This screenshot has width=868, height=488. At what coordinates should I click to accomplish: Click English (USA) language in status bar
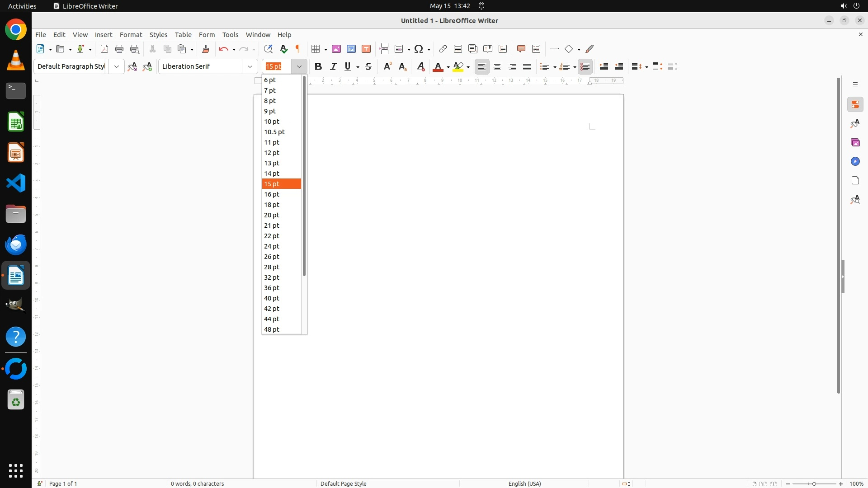tap(524, 483)
